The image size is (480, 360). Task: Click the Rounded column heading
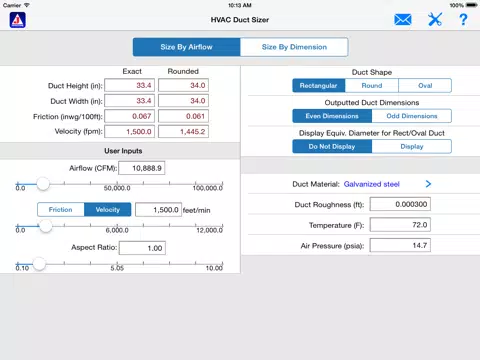pos(183,71)
